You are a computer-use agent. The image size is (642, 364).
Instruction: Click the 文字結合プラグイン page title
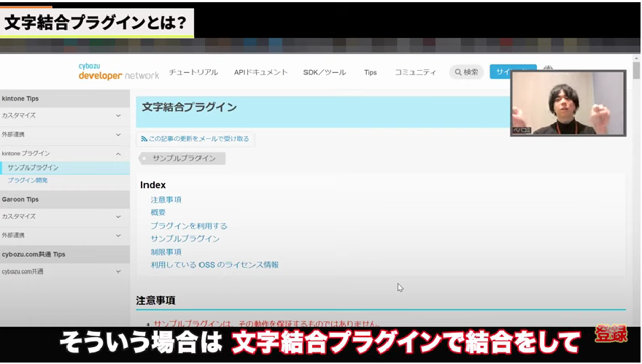[189, 107]
